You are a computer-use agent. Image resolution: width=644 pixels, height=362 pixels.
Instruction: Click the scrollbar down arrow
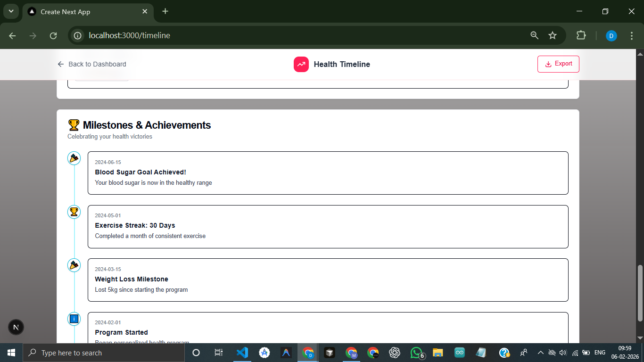tap(640, 338)
